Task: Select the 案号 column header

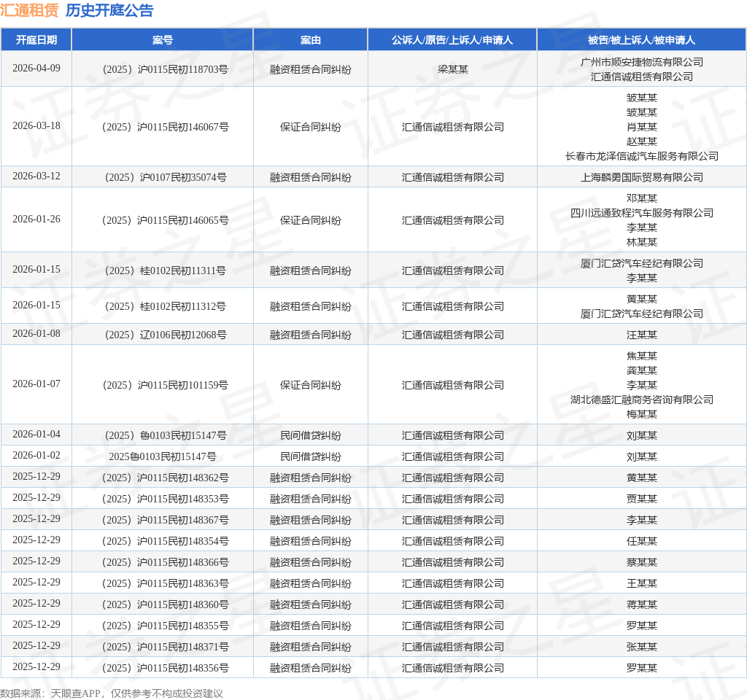Action: 163,40
